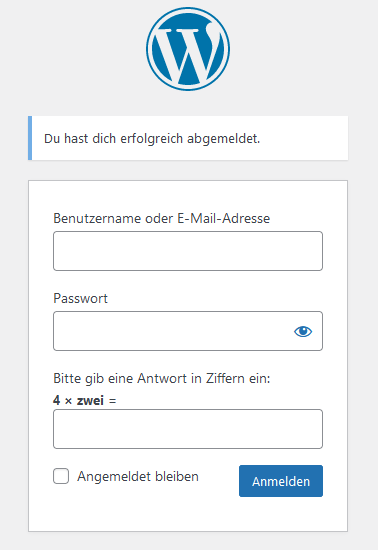Image resolution: width=378 pixels, height=550 pixels.
Task: Click the Passwort label text
Action: click(80, 298)
